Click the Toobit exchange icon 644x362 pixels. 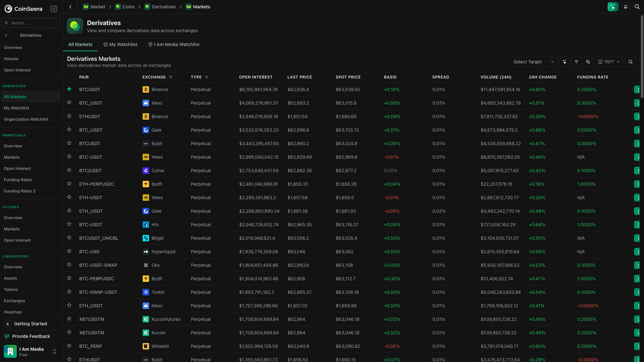tap(146, 292)
